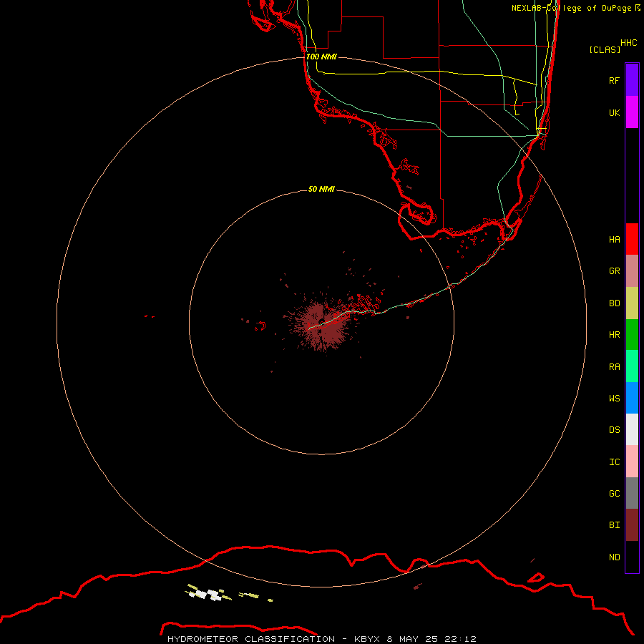Click the white dry-snow echo patch offshore south
Viewport: 644px width, 644px height.
[x=208, y=595]
